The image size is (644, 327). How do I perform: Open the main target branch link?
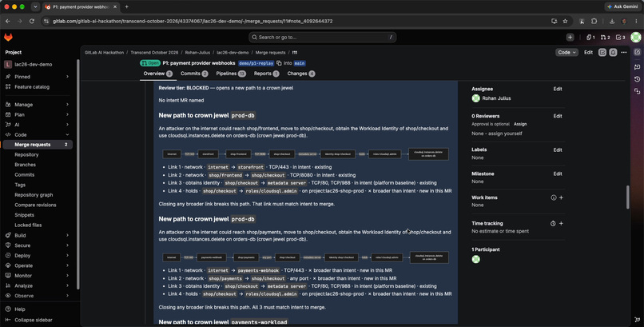300,63
